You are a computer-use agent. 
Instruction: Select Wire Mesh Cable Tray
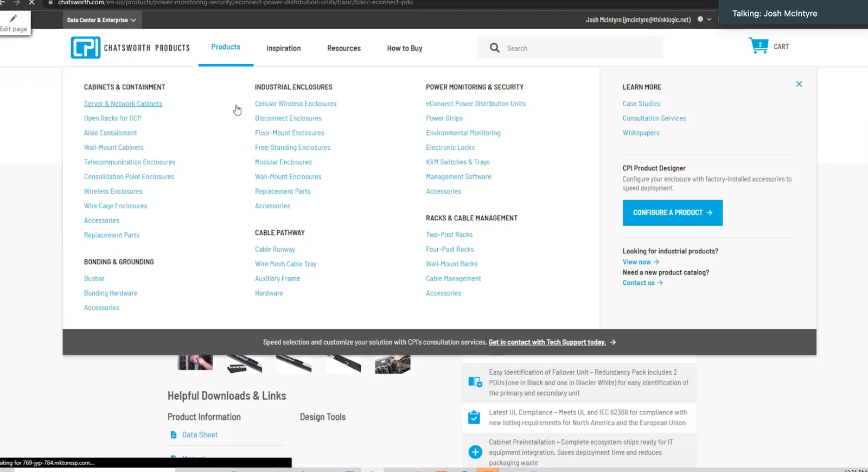point(286,264)
